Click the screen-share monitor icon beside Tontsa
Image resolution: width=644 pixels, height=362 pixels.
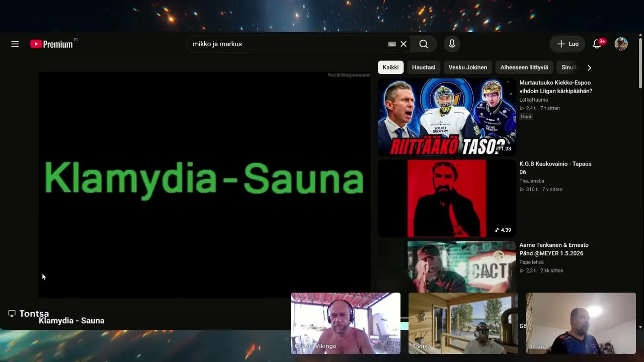(12, 313)
